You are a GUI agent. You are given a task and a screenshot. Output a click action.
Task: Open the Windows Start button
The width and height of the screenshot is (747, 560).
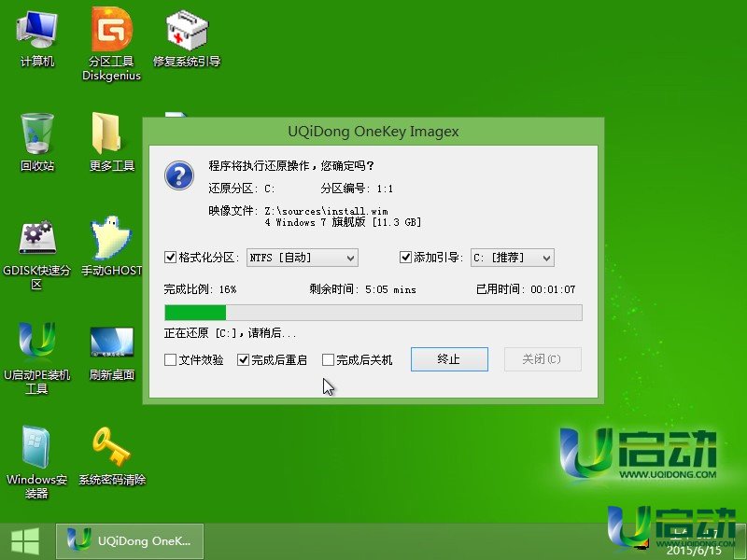coord(25,541)
